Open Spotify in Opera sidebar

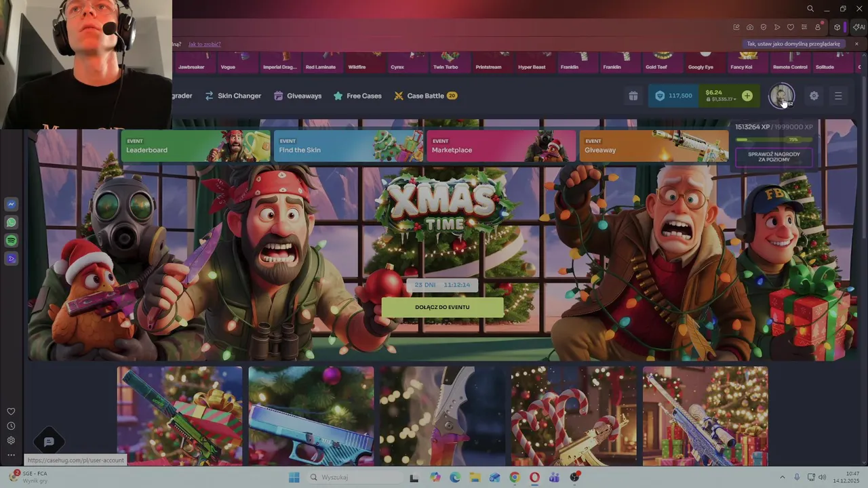click(11, 241)
